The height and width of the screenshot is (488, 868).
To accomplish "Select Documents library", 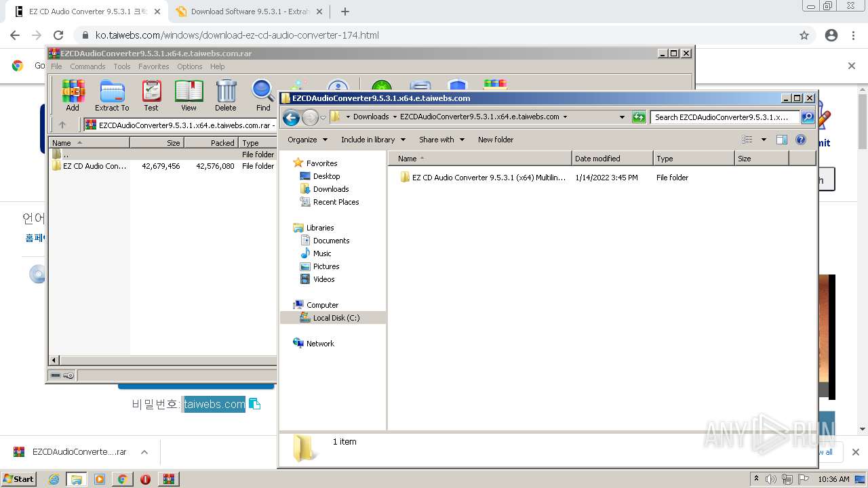I will click(331, 241).
